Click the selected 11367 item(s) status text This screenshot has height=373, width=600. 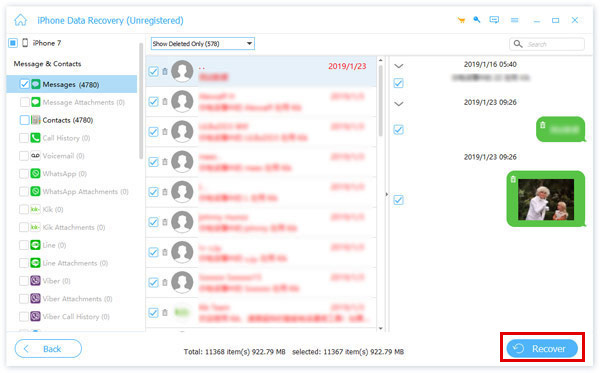pos(348,352)
